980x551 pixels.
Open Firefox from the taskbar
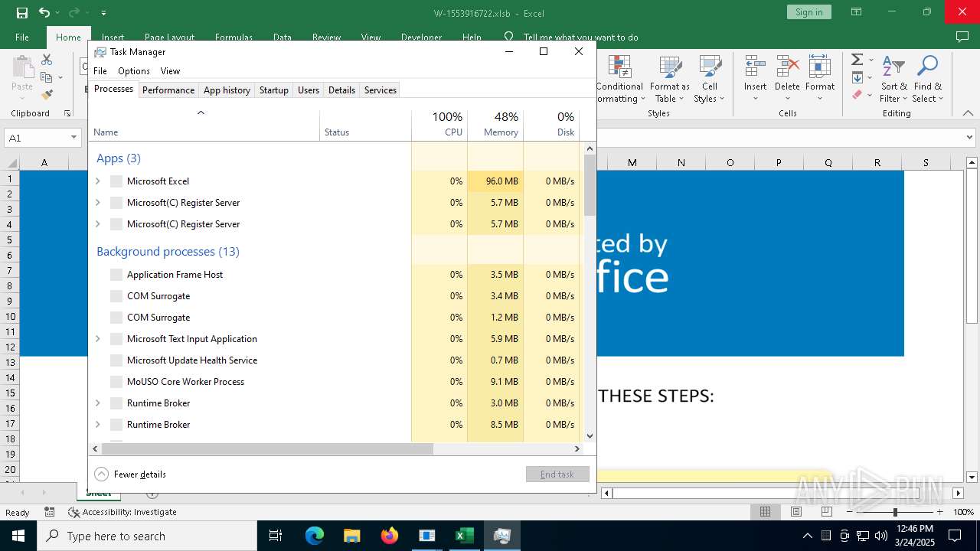(390, 536)
